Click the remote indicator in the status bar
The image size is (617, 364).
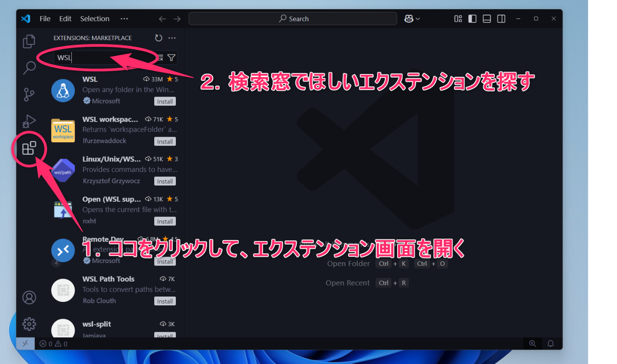point(26,343)
